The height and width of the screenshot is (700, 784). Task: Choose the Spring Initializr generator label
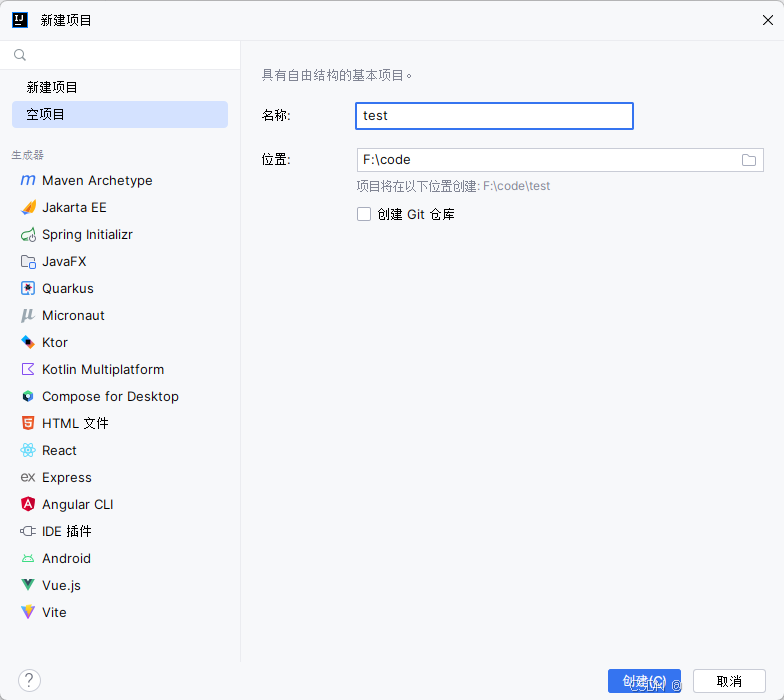point(88,234)
